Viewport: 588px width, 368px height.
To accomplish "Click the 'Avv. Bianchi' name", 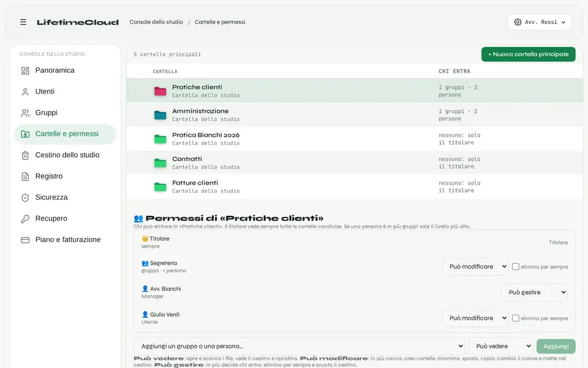I will pos(165,289).
